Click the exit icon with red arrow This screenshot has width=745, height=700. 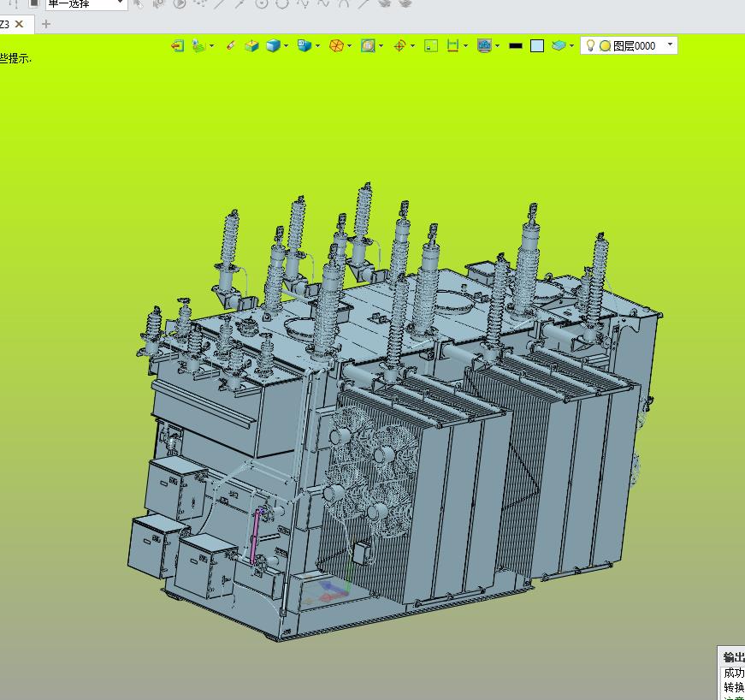pos(177,45)
